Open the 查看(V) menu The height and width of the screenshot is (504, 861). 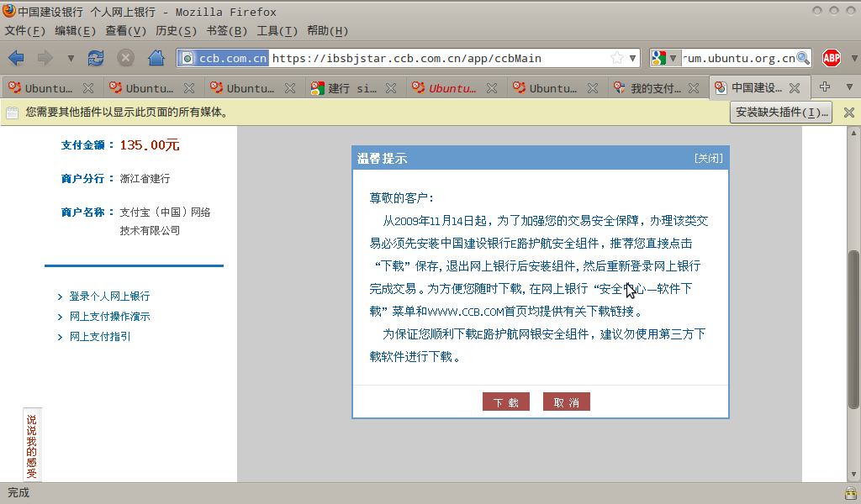coord(126,31)
